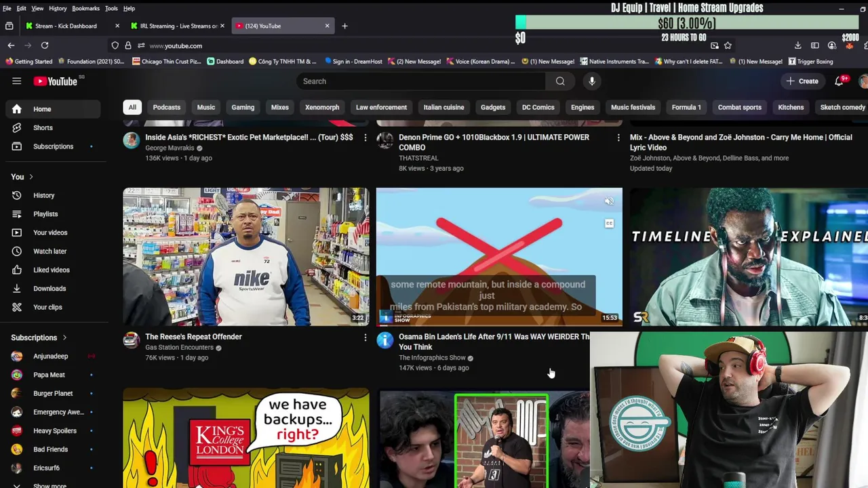Select the Xenomorph filter chip
This screenshot has width=868, height=488.
(x=322, y=107)
